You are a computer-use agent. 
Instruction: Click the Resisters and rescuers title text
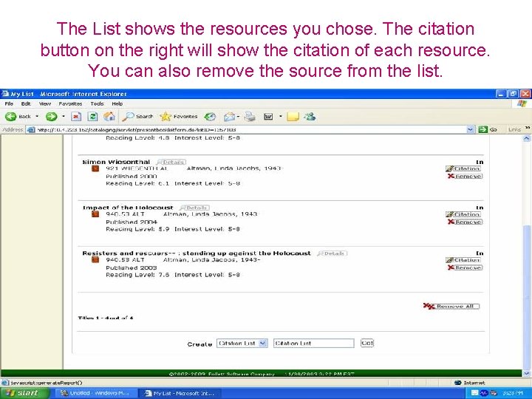pyautogui.click(x=197, y=253)
